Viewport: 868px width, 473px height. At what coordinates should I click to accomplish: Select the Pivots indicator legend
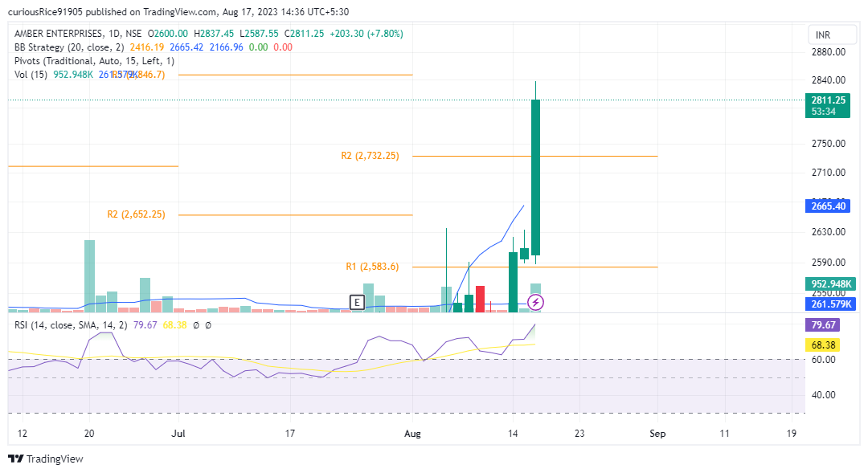(94, 61)
